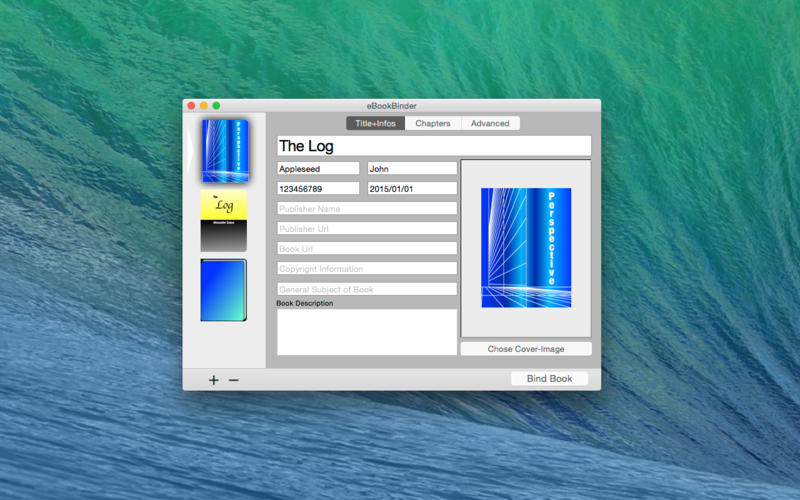Select the yellow Log book thumbnail
Screen dimensions: 800x500
(x=223, y=220)
